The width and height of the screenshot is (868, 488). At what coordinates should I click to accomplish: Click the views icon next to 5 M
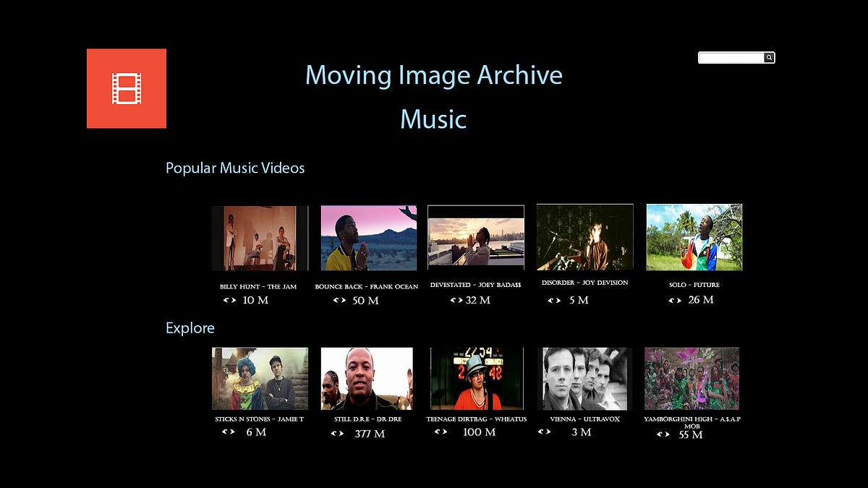point(555,300)
